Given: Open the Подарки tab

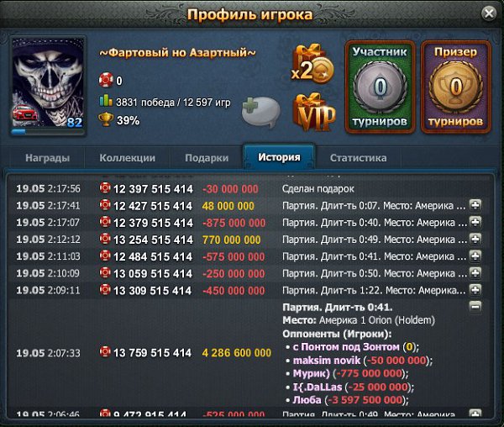Looking at the screenshot, I should [207, 158].
